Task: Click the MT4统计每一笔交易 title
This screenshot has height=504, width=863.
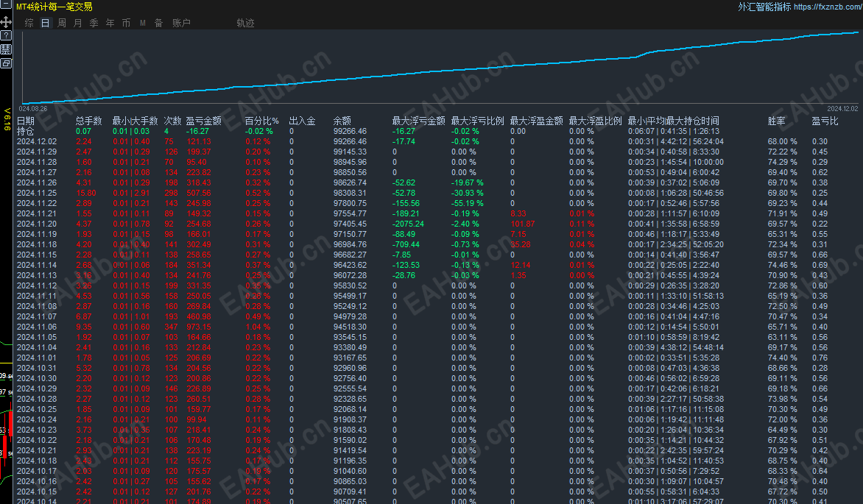Action: tap(54, 7)
